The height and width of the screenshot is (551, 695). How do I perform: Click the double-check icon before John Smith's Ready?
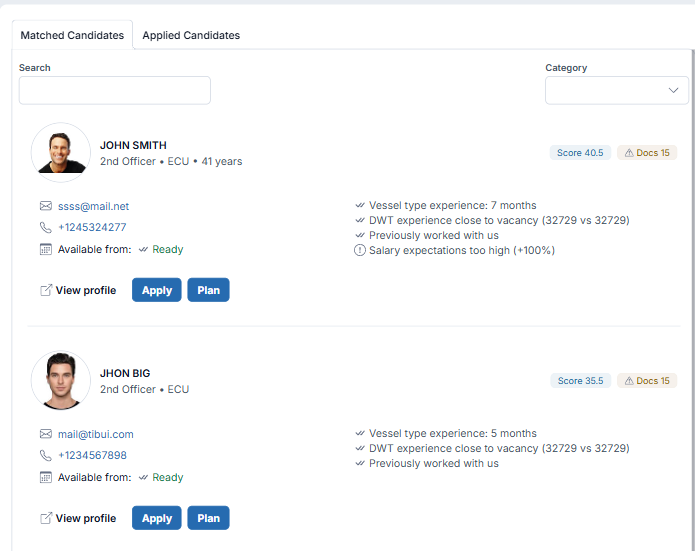143,250
